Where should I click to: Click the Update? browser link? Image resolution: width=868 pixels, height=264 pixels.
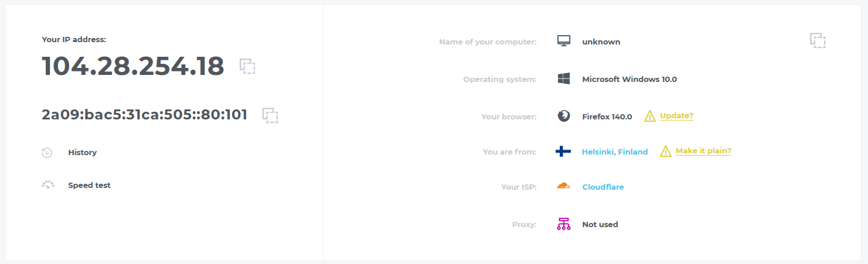(676, 116)
